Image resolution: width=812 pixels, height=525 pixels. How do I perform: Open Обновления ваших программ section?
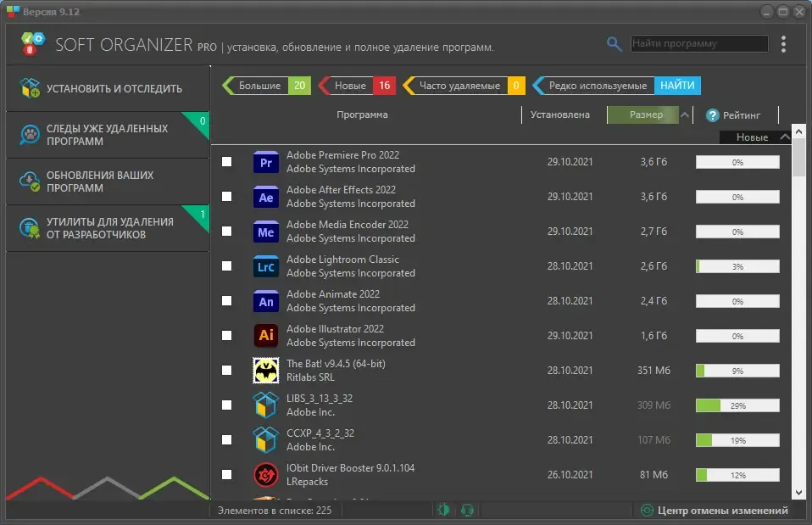tap(108, 182)
